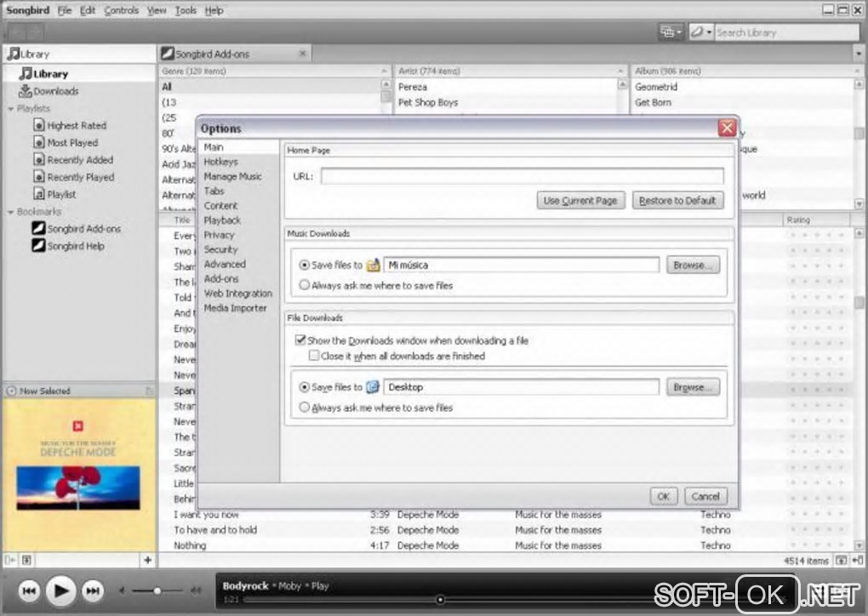Click the Library music note icon in sidebar
The width and height of the screenshot is (868, 616).
(x=25, y=74)
